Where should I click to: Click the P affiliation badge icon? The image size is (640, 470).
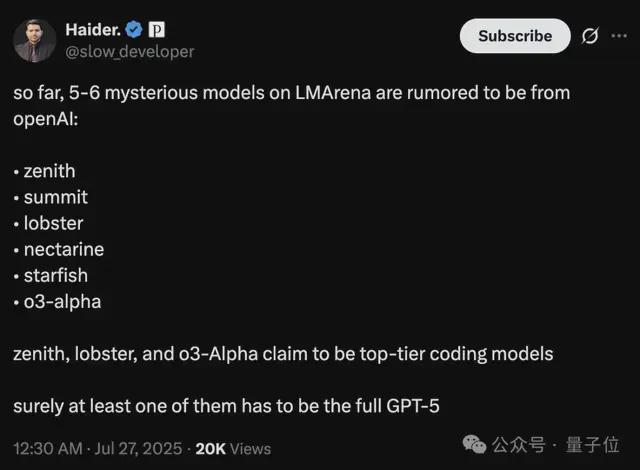157,29
